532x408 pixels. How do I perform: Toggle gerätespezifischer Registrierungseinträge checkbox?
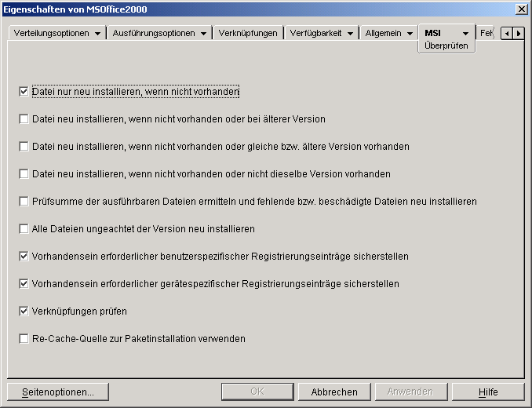24,284
